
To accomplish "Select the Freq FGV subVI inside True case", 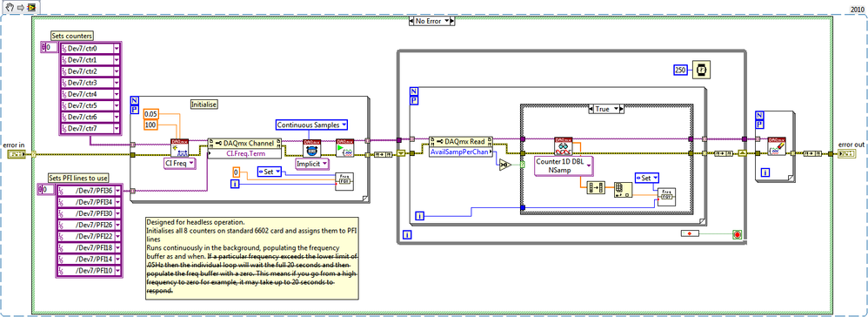I will point(666,197).
